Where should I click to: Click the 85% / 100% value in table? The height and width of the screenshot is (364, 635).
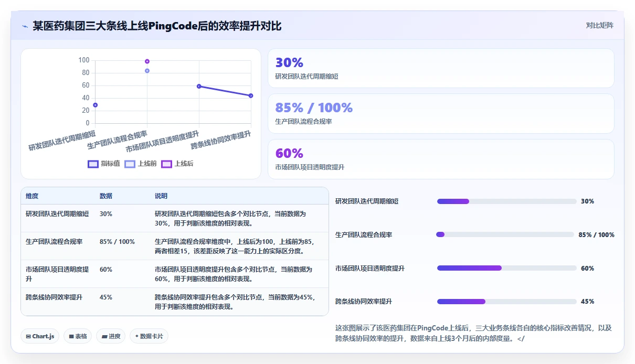coord(117,242)
